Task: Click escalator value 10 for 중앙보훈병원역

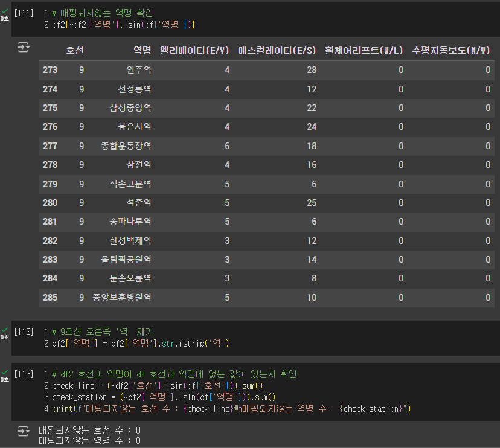Action: click(312, 298)
